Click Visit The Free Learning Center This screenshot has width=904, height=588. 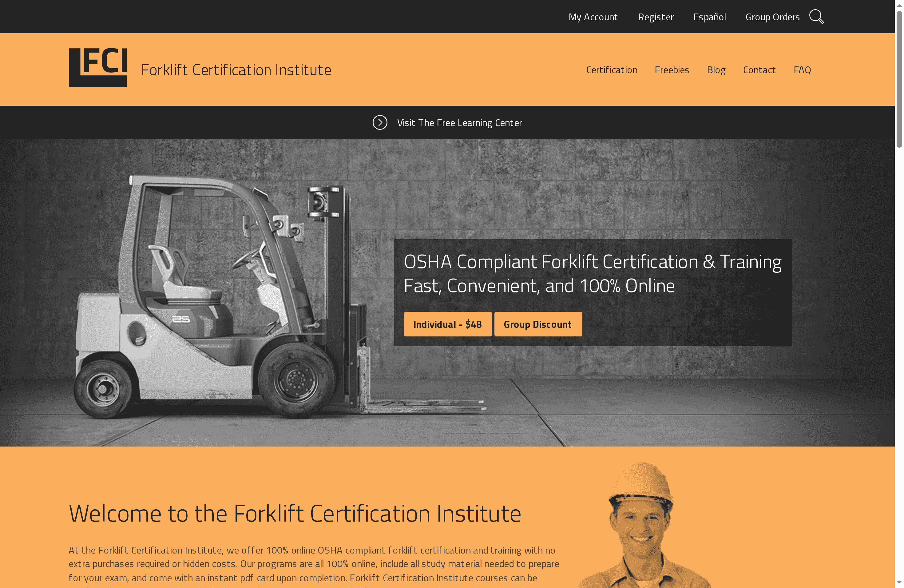point(459,123)
